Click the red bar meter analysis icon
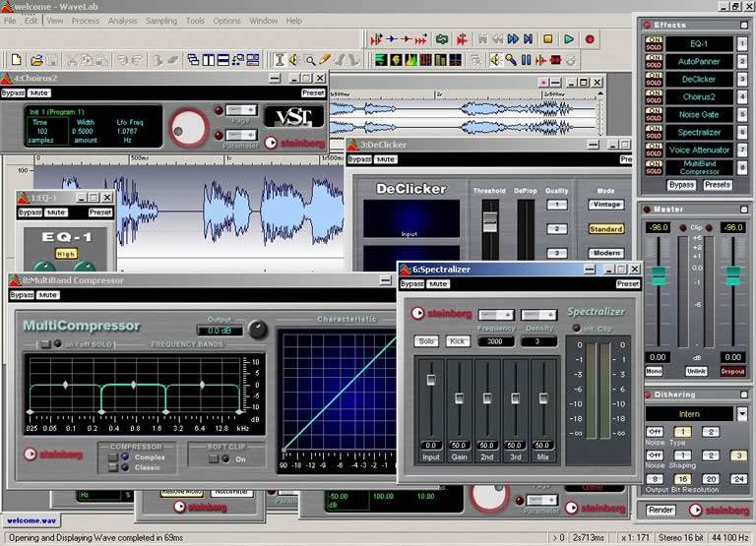Image resolution: width=756 pixels, height=546 pixels. pos(425,60)
